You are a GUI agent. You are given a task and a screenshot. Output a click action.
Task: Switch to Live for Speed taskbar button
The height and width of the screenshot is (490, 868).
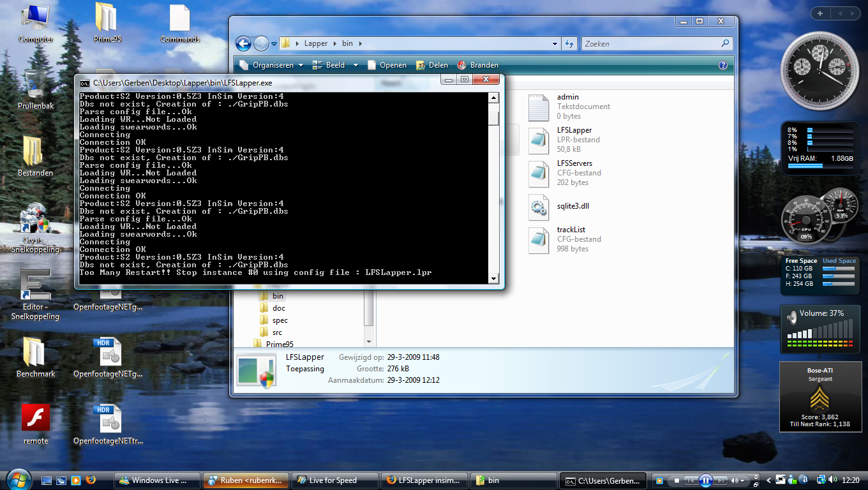[x=334, y=480]
